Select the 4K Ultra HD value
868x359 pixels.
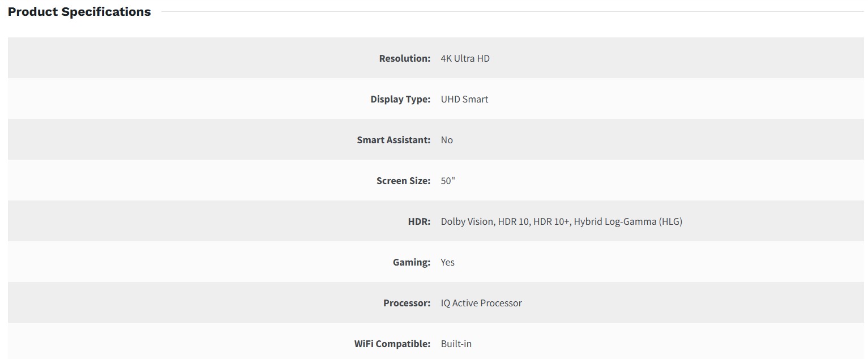(x=465, y=58)
